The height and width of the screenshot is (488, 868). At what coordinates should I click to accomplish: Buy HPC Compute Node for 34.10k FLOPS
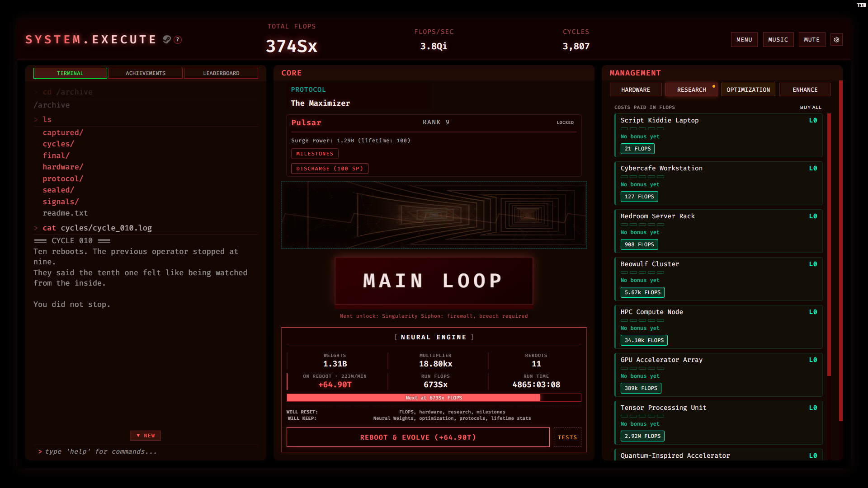coord(644,340)
